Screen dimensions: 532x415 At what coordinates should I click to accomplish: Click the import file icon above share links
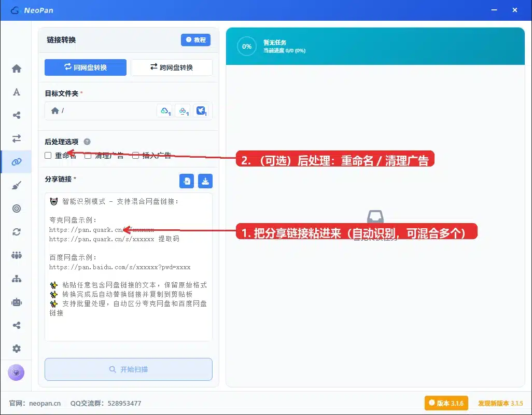coord(187,181)
